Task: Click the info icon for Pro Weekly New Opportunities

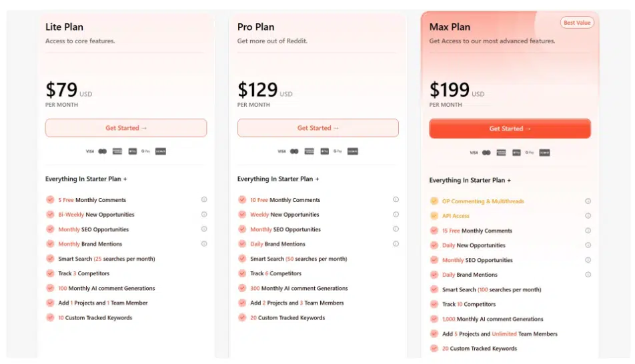Action: click(x=396, y=215)
